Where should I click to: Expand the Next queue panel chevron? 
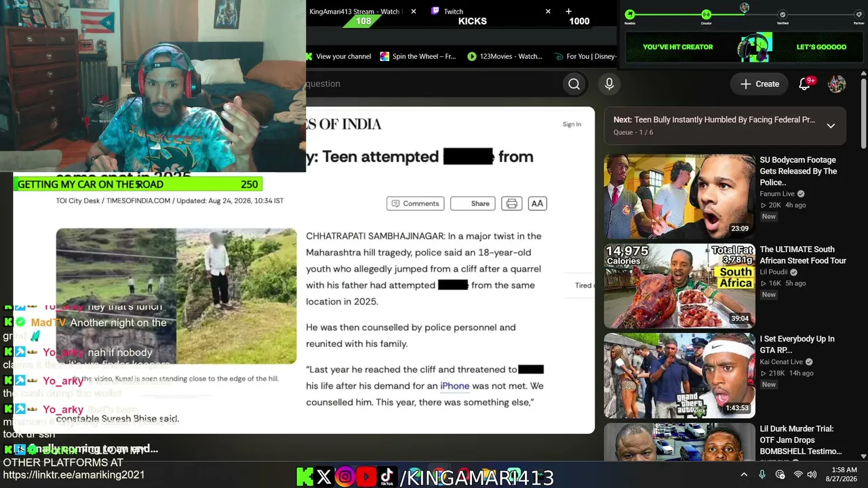831,125
